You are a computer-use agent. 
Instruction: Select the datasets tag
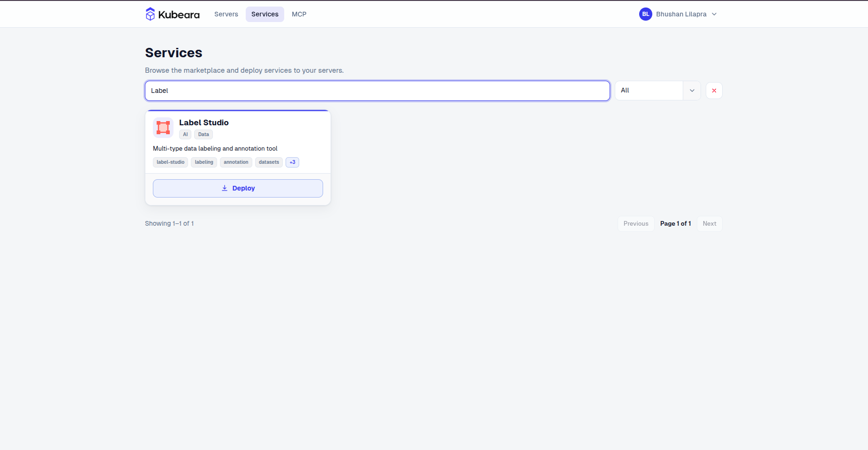[269, 162]
